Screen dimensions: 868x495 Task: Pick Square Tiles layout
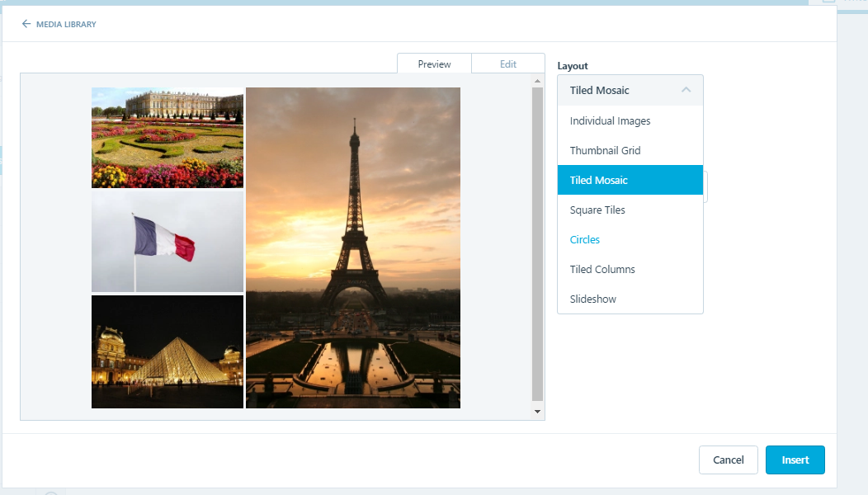pos(597,210)
